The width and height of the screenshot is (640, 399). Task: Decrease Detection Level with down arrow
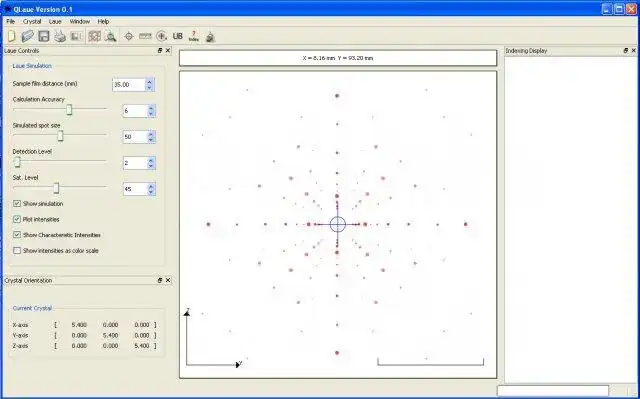(151, 166)
